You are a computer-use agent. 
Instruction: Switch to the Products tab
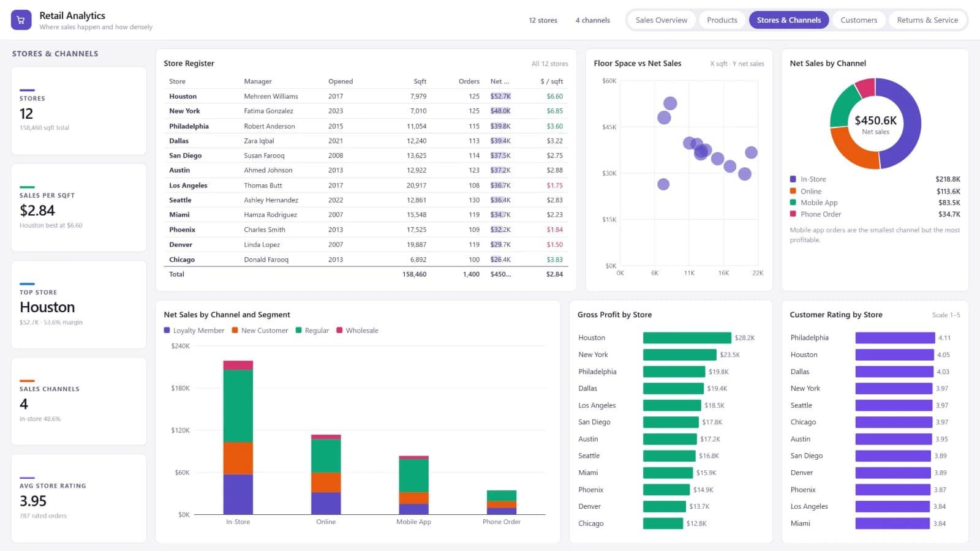tap(722, 20)
